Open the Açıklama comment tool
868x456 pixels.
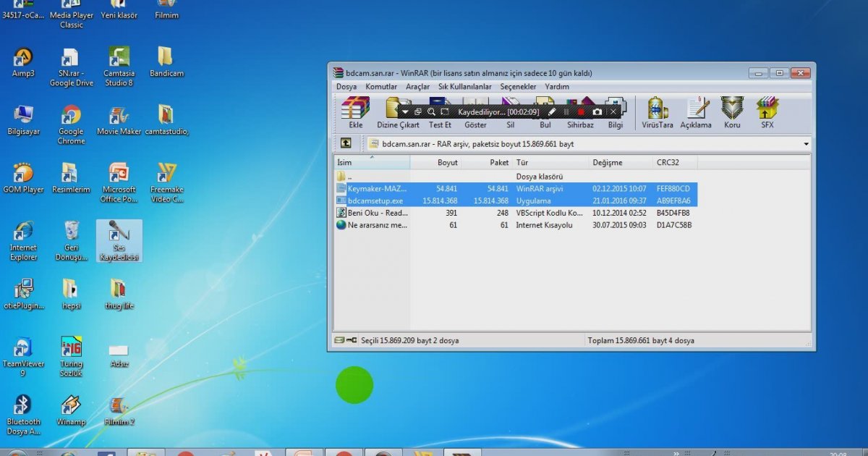pos(696,113)
